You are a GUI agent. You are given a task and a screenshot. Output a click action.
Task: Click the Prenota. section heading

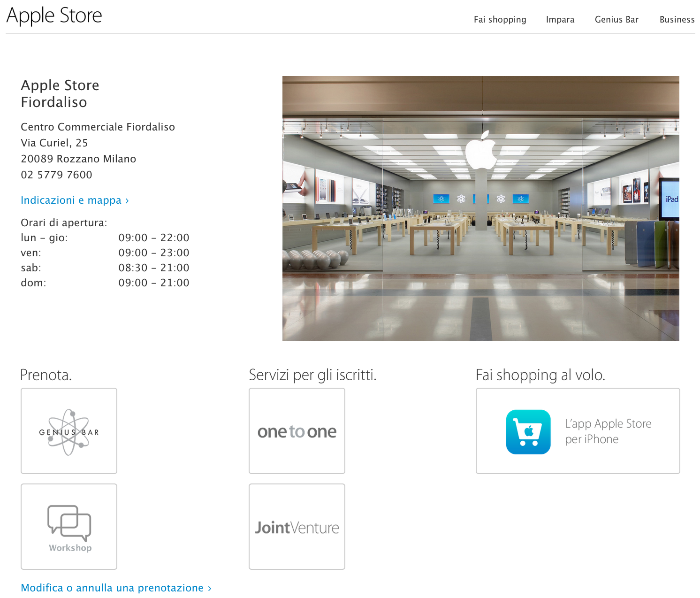(46, 375)
